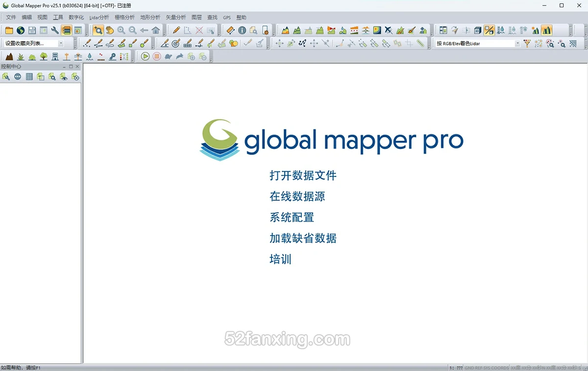Click the play button in script toolbar
588x371 pixels.
(145, 56)
